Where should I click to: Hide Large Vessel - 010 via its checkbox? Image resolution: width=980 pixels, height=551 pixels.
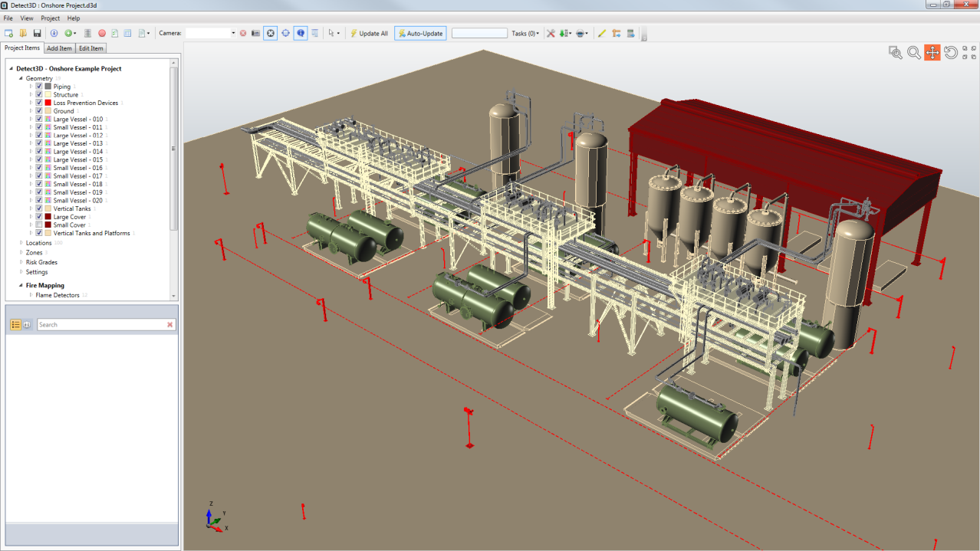pyautogui.click(x=38, y=119)
